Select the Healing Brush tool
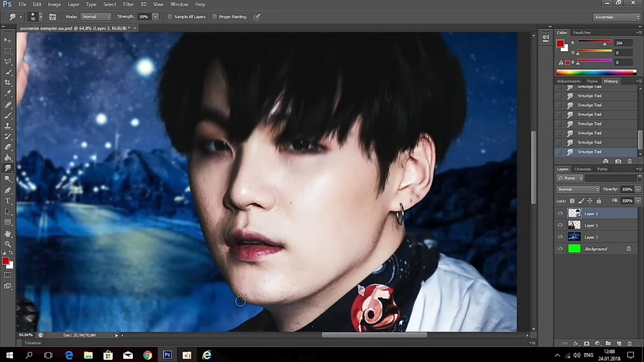 coord(8,105)
